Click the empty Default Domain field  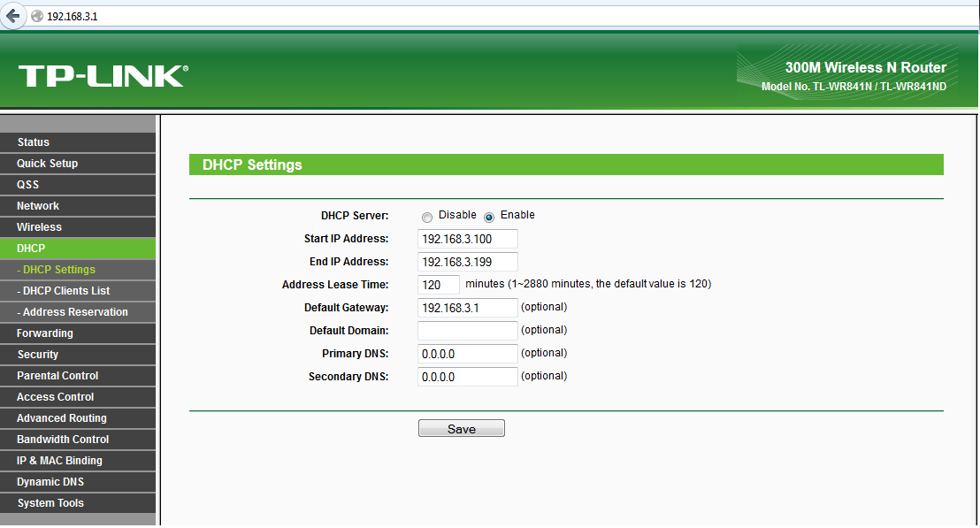coord(468,331)
